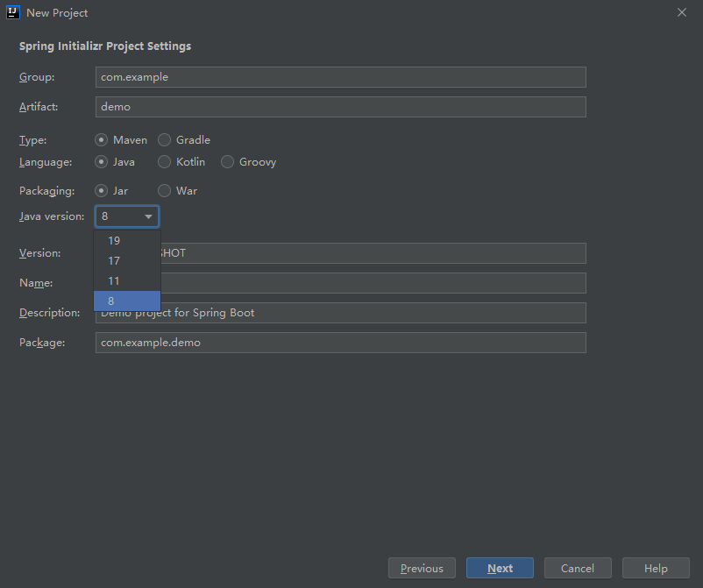Proceed by clicking Next
703x588 pixels.
pyautogui.click(x=501, y=568)
